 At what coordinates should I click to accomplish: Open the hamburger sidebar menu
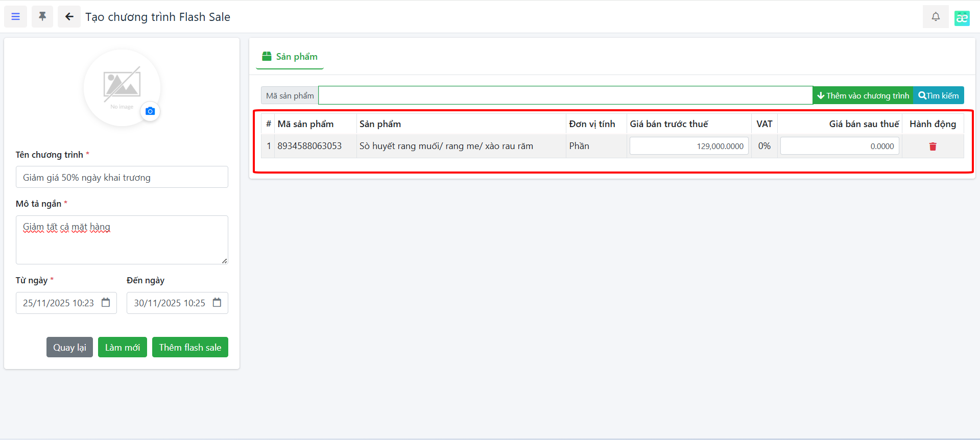pos(15,17)
